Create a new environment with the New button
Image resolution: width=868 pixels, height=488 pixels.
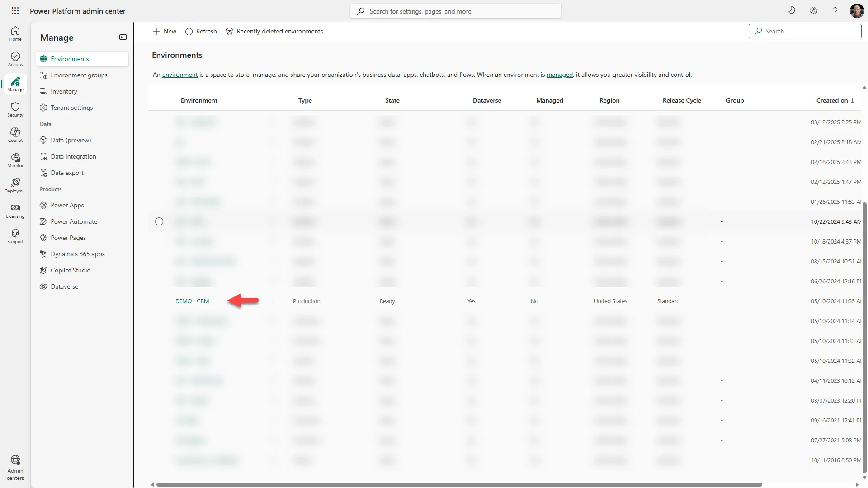click(x=164, y=31)
